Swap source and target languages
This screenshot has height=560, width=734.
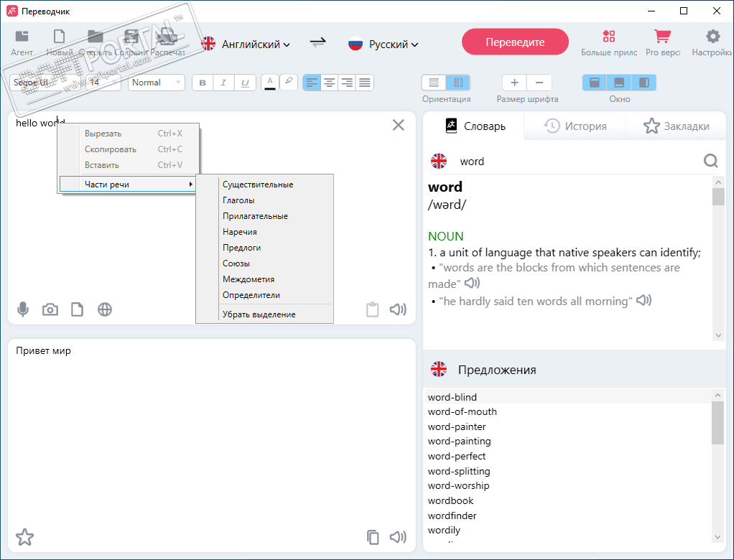318,42
